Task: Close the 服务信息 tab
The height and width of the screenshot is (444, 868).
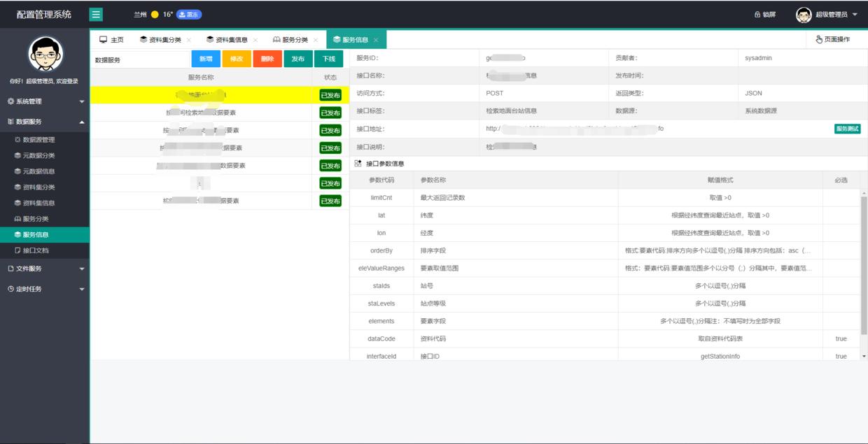Action: click(376, 40)
